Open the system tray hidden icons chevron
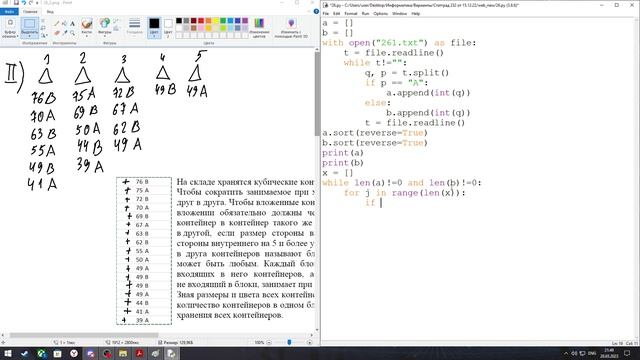640x360 pixels. 566,353
